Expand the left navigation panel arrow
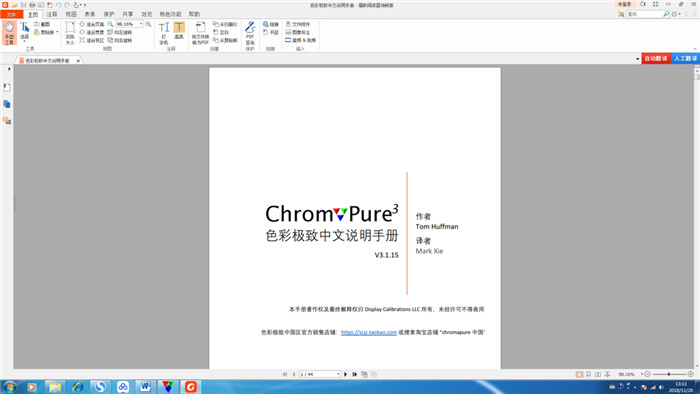The width and height of the screenshot is (700, 394). click(9, 69)
